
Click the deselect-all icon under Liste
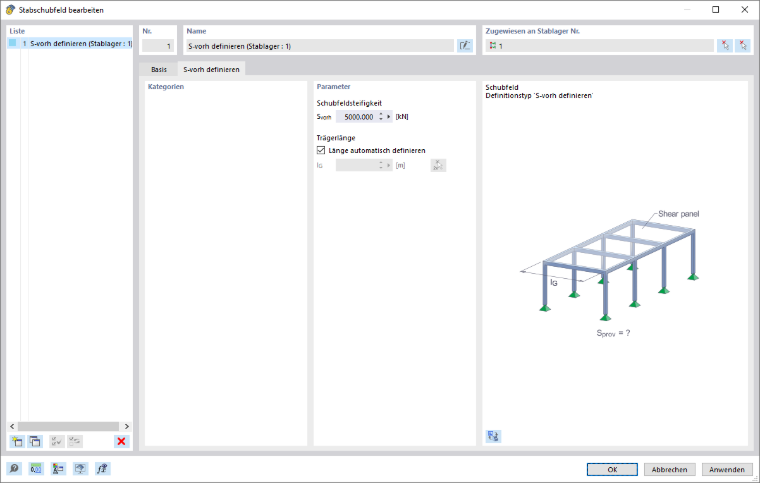pyautogui.click(x=75, y=441)
